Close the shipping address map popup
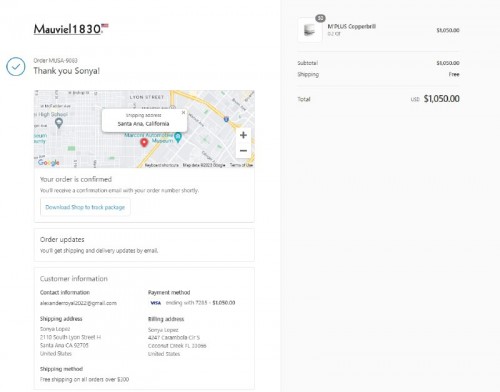Viewport: 500px width, 392px height. 183,113
